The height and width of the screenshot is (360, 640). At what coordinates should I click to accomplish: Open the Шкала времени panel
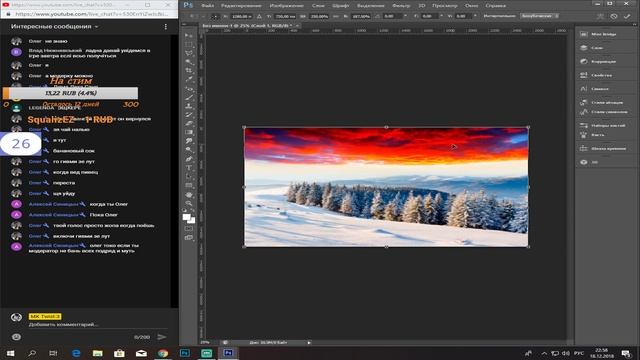coord(602,149)
